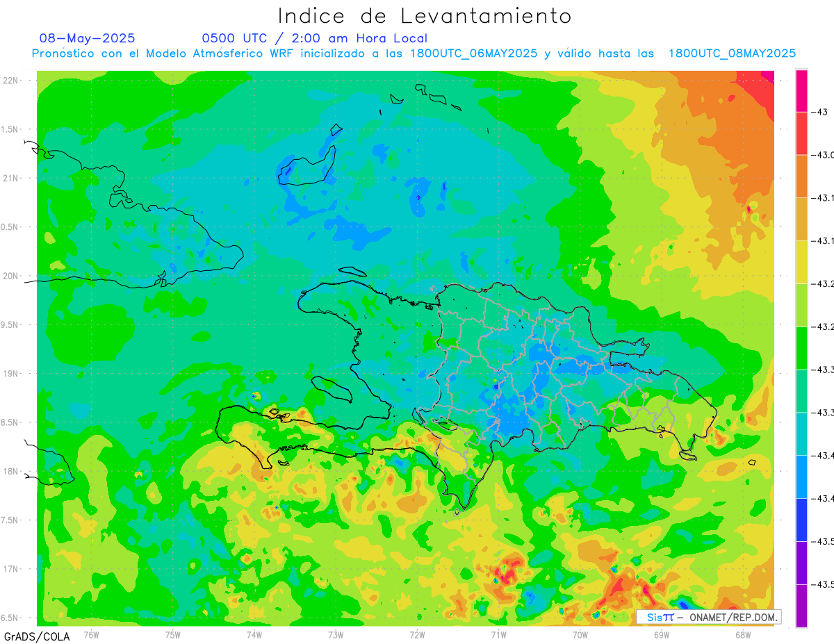Select the turquoise swatch on the color scale
The width and height of the screenshot is (834, 644).
(801, 434)
